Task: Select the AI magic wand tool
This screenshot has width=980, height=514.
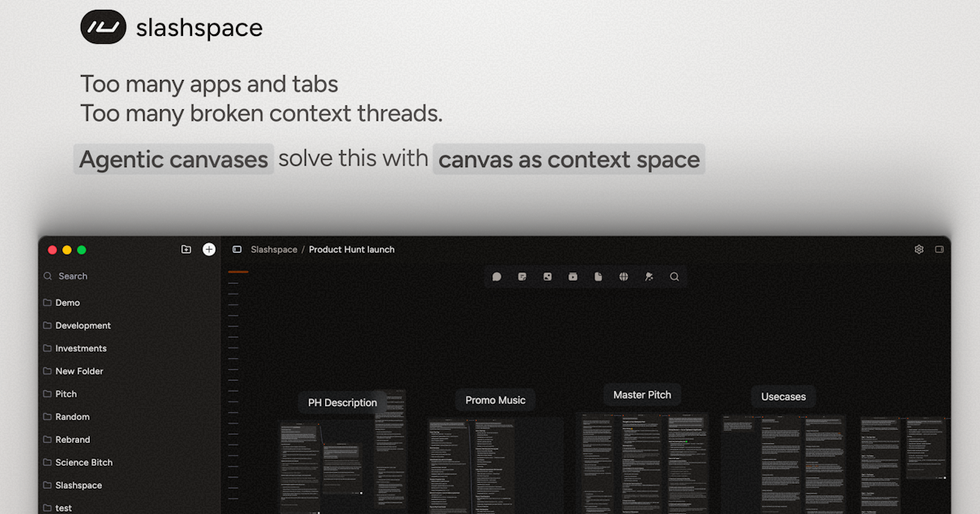Action: [649, 277]
